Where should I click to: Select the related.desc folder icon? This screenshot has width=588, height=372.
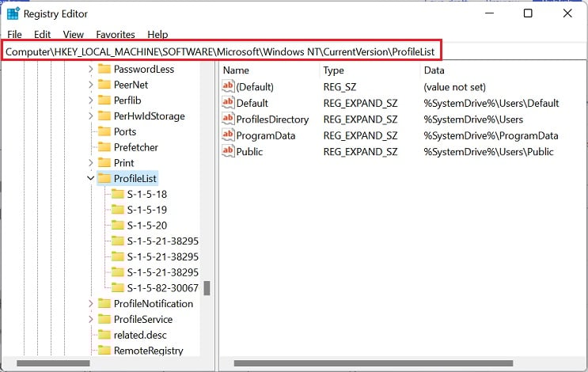(x=104, y=335)
